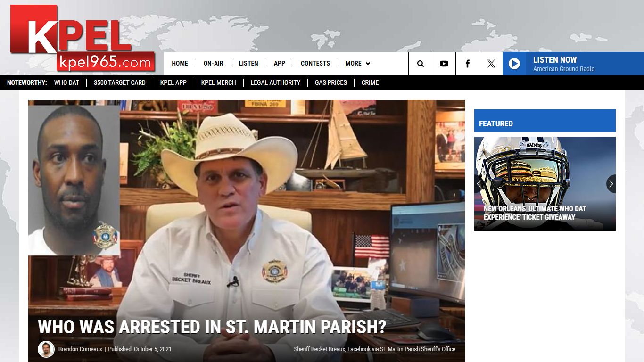Open the X (Twitter) icon
This screenshot has height=362, width=644.
point(491,64)
